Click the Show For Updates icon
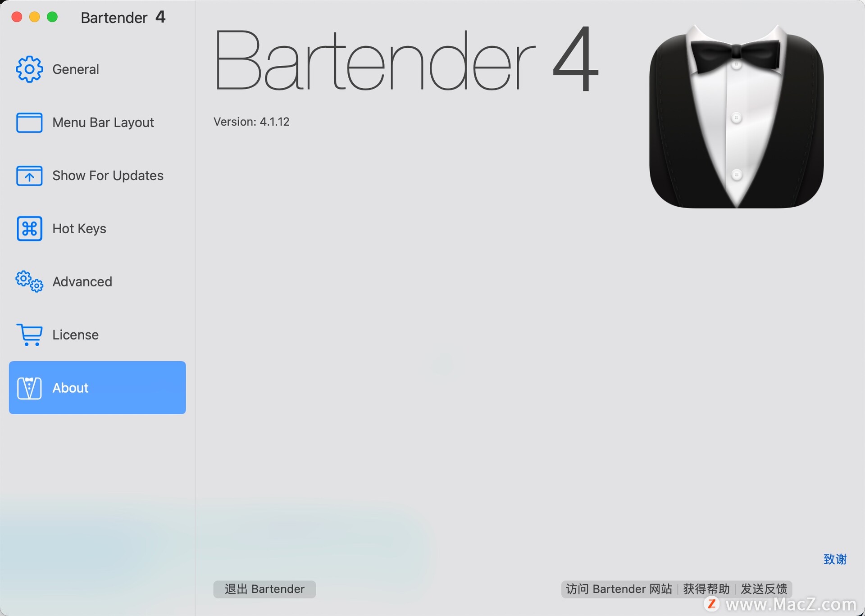This screenshot has height=616, width=865. (29, 175)
